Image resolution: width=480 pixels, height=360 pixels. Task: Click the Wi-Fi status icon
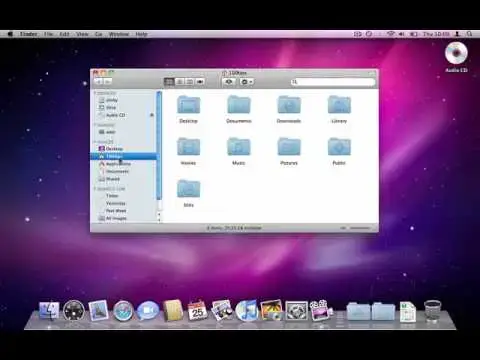(391, 34)
